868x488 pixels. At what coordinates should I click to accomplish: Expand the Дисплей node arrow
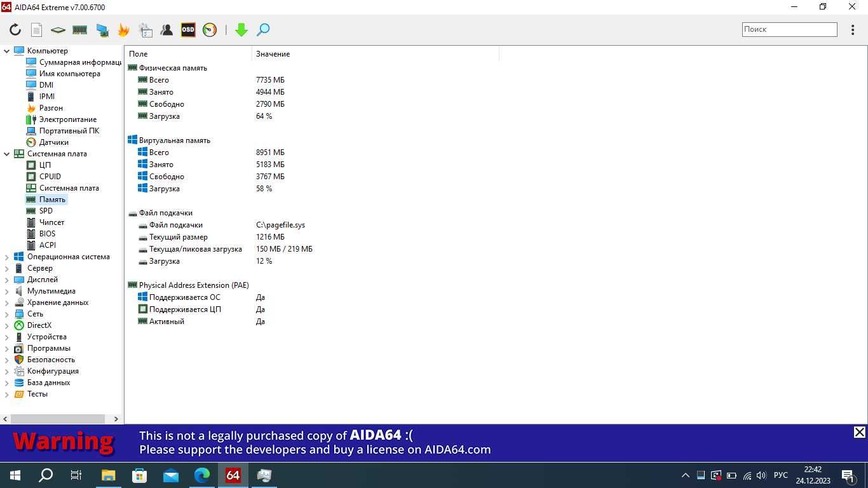pyautogui.click(x=7, y=280)
